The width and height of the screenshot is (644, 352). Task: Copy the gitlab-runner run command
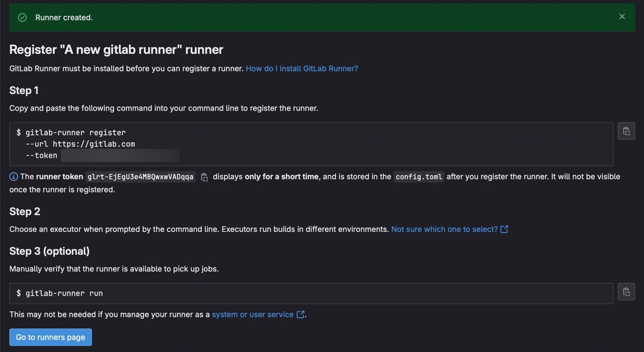[x=626, y=292]
